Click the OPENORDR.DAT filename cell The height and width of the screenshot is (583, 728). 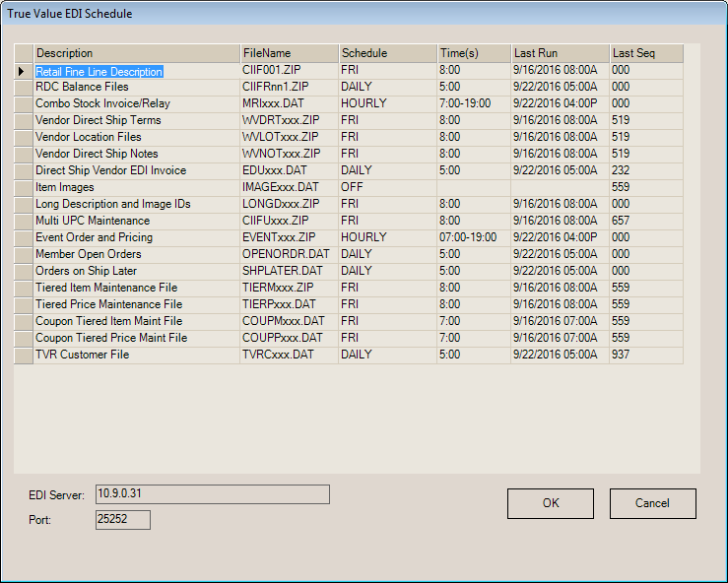290,254
